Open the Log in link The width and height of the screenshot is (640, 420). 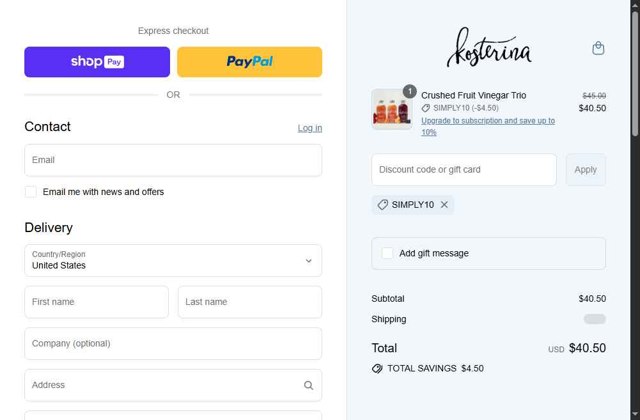point(310,128)
